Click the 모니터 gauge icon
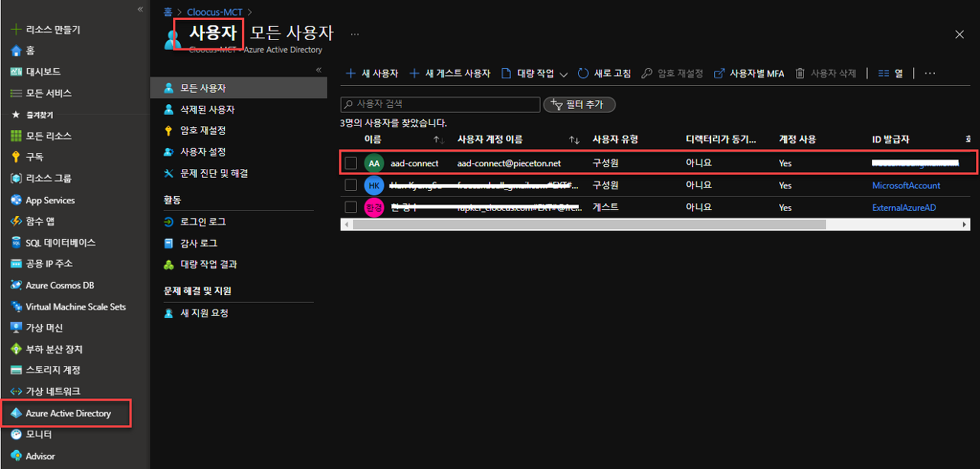 click(x=16, y=434)
